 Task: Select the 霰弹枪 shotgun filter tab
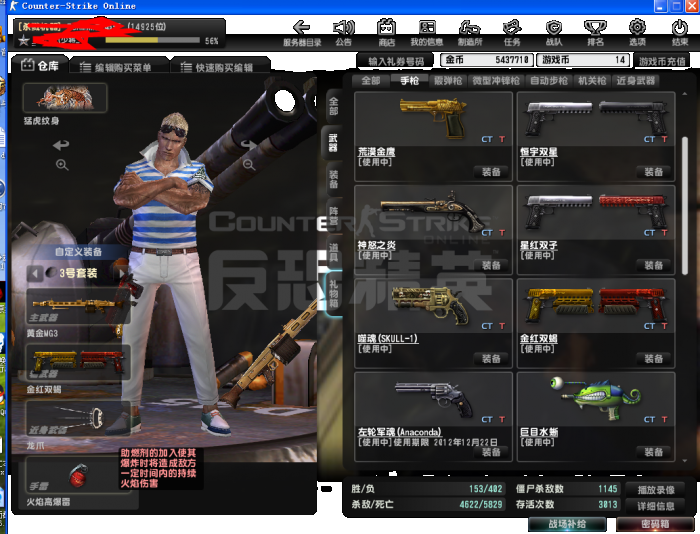(448, 81)
